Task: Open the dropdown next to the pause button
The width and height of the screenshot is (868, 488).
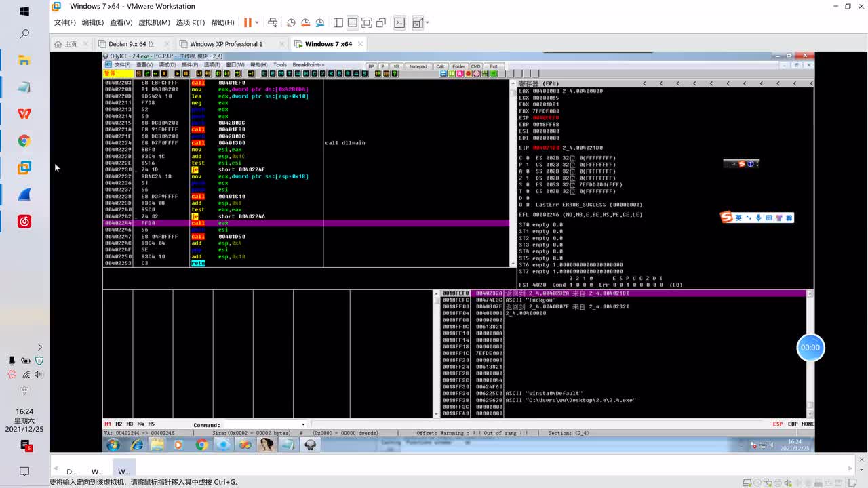Action: pyautogui.click(x=258, y=22)
